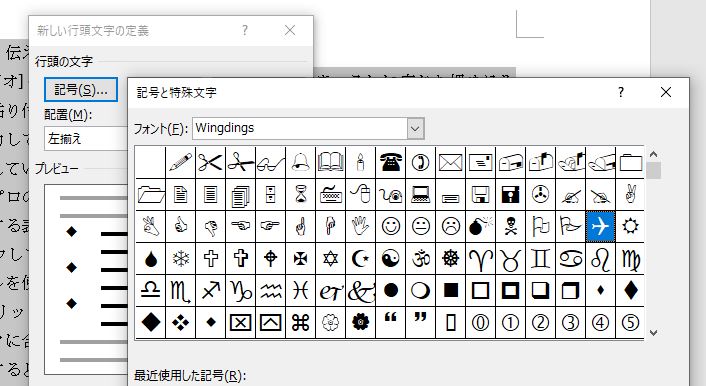Select the Taurus zodiac symbol
This screenshot has height=386, width=706.
[x=510, y=259]
